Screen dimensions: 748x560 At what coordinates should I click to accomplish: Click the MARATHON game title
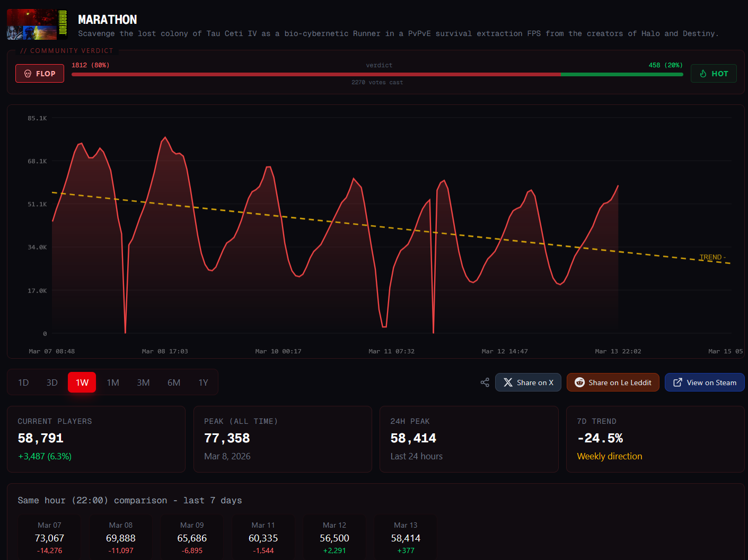108,20
